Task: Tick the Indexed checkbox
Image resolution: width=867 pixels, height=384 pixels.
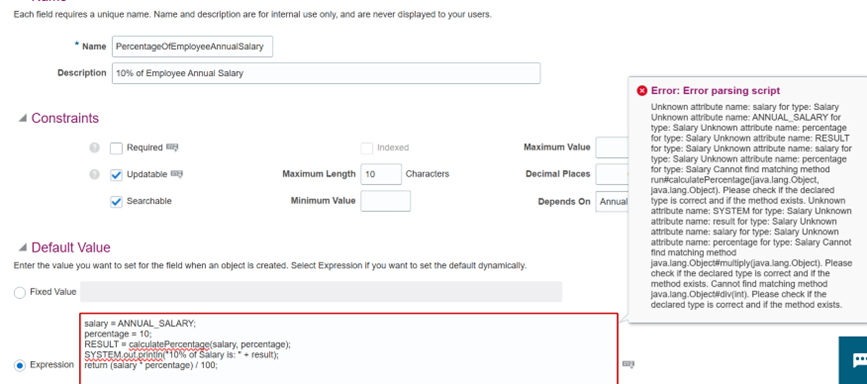Action: [367, 148]
